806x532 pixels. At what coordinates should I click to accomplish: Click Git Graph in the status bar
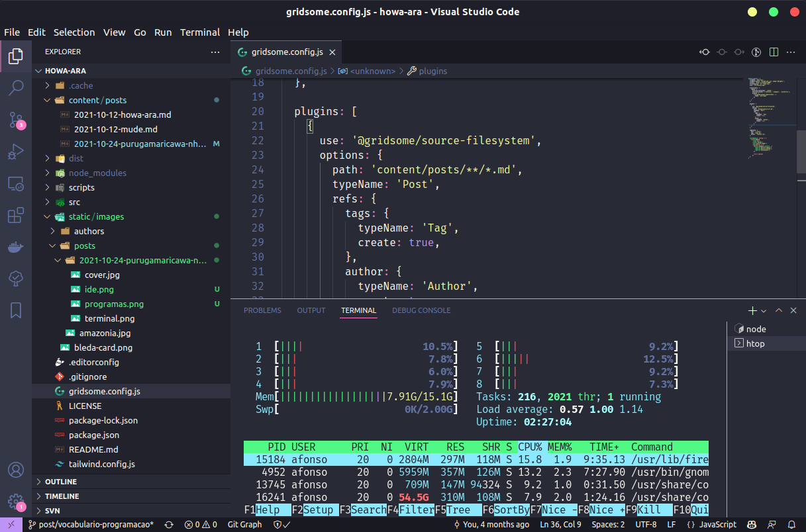245,524
